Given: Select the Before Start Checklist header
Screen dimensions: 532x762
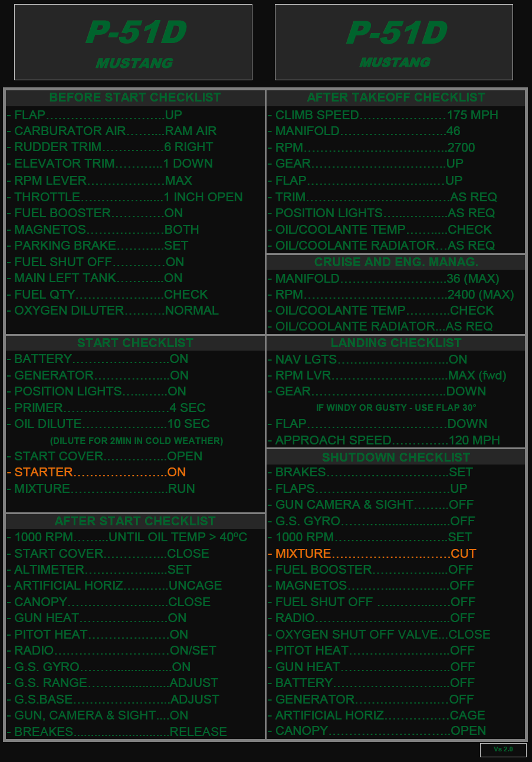Looking at the screenshot, I should click(135, 98).
